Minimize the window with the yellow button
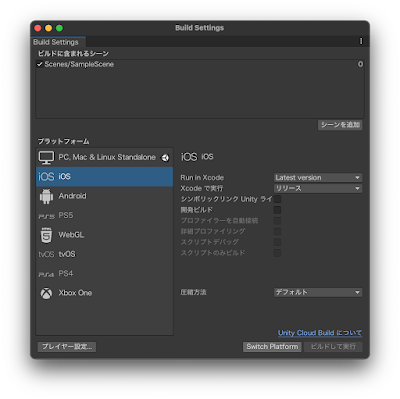Image resolution: width=400 pixels, height=399 pixels. [x=49, y=28]
